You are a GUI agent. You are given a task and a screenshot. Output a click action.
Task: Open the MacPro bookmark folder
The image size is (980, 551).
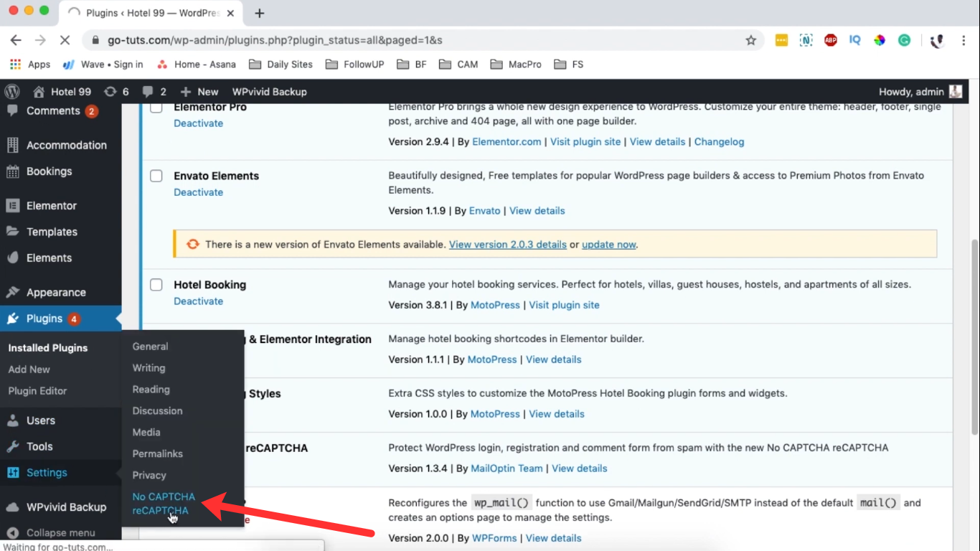(516, 64)
